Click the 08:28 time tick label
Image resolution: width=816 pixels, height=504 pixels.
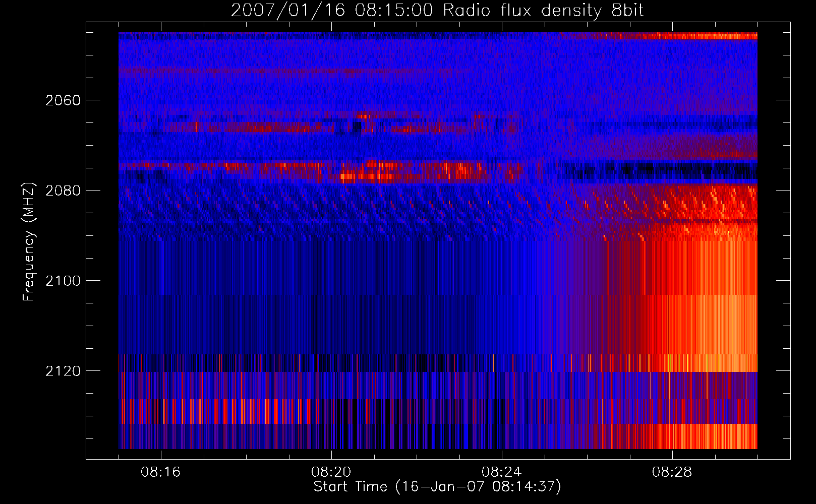point(672,472)
